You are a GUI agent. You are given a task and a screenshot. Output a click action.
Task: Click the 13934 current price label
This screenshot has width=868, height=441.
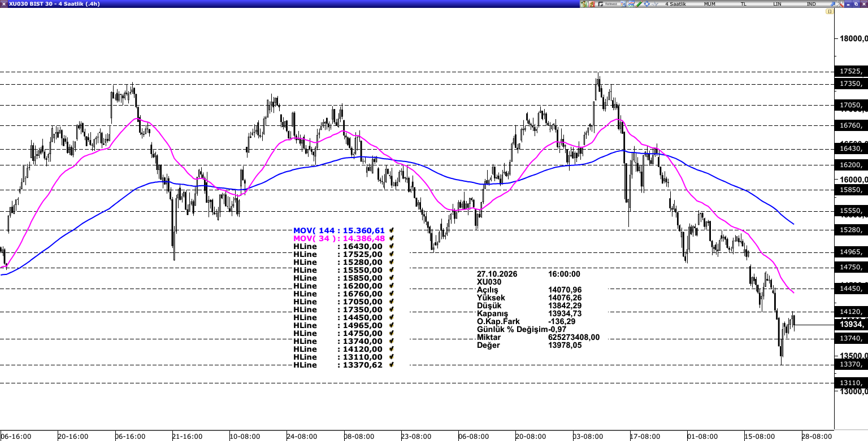[850, 324]
